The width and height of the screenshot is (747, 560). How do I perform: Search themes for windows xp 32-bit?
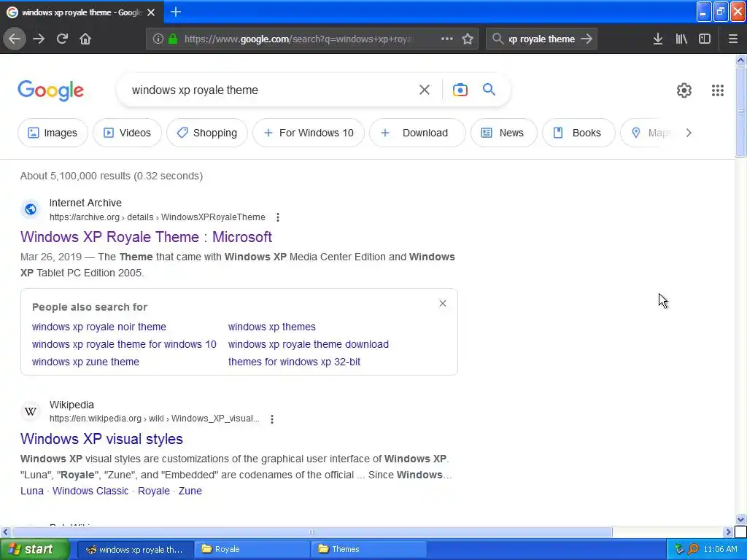coord(294,362)
